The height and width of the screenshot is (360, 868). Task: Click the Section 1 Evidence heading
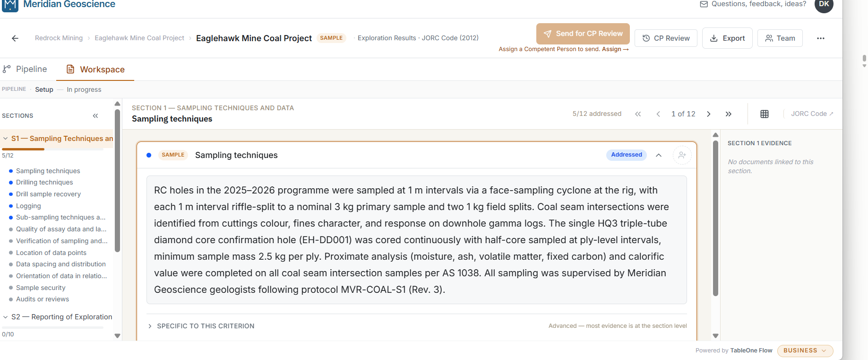click(x=759, y=143)
